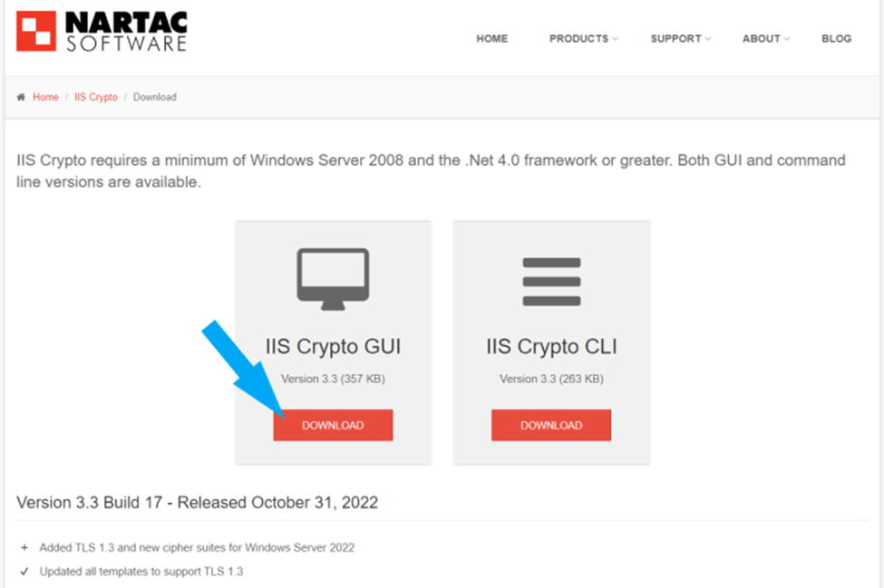Click the stacked lines icon for IIS Crypto CLI
The image size is (884, 588).
coord(551,282)
